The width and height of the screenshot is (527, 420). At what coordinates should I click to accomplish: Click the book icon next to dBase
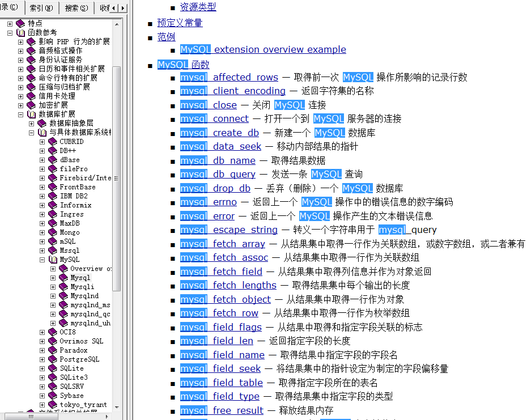(x=53, y=160)
